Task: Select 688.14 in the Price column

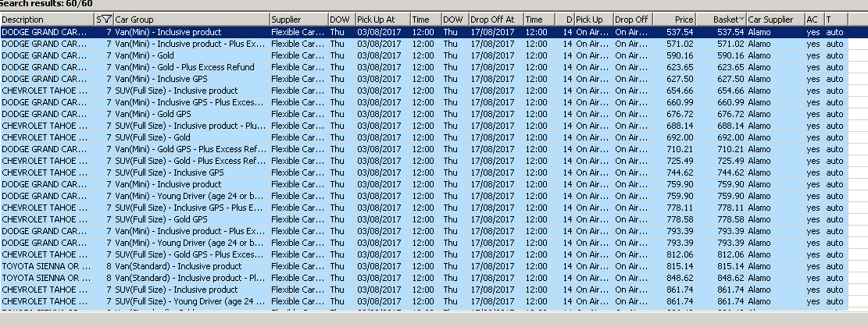Action: click(x=674, y=126)
